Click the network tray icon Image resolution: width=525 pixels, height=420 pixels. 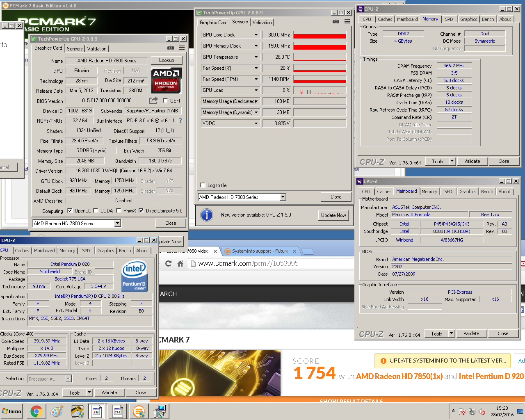click(x=472, y=411)
